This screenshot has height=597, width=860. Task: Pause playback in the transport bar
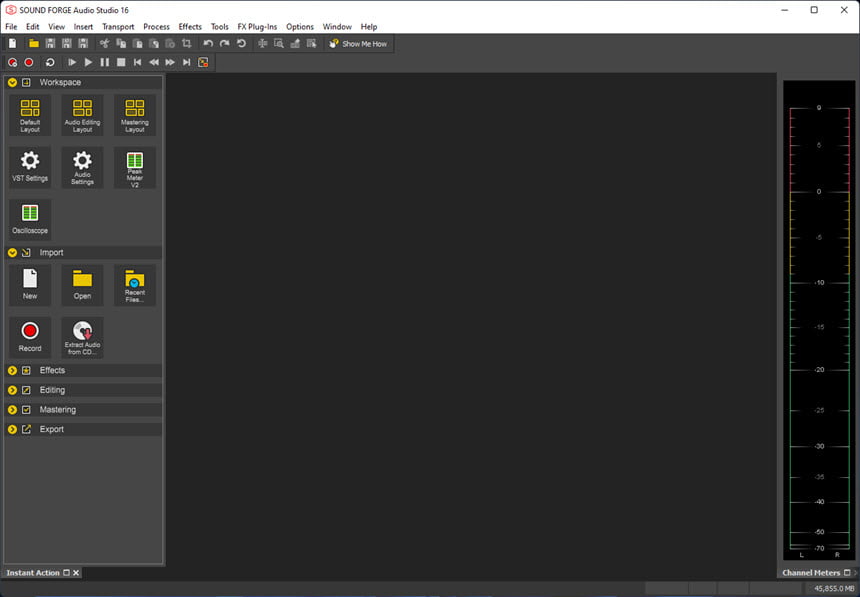click(x=105, y=63)
